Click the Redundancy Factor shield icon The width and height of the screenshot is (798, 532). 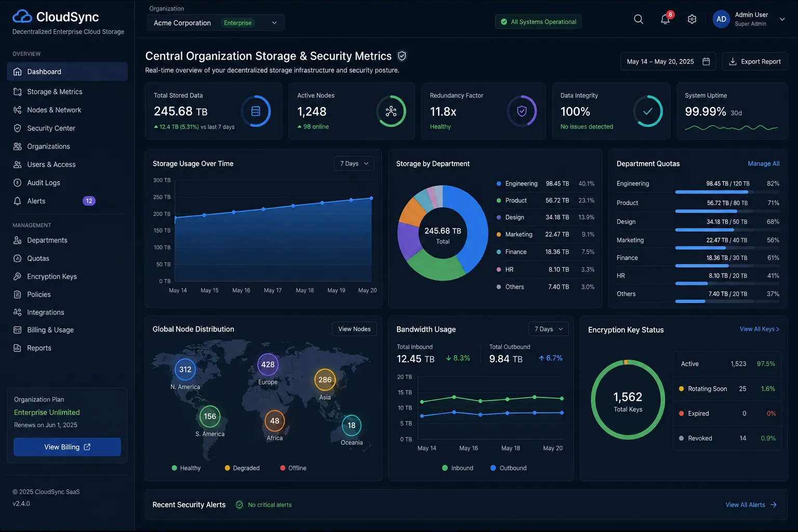tap(522, 111)
